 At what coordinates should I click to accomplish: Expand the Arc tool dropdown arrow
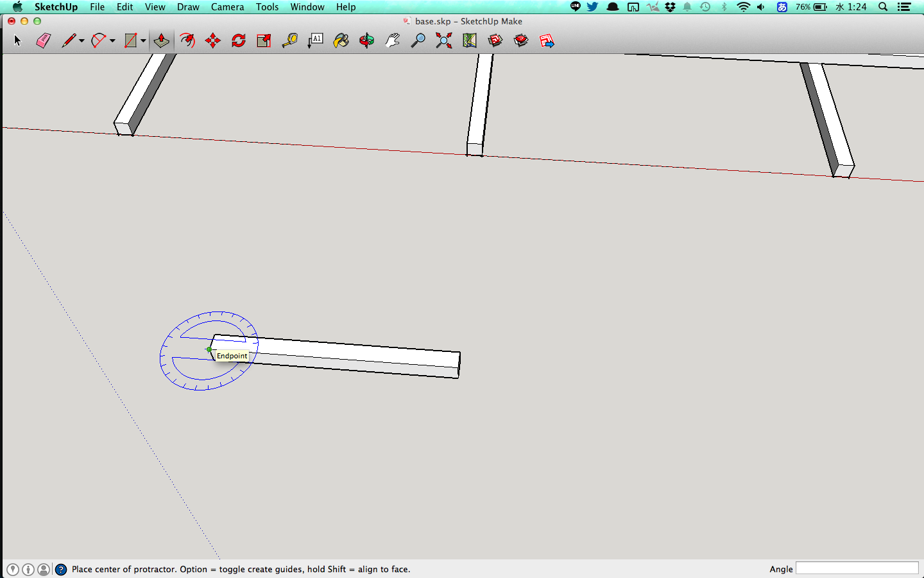pyautogui.click(x=112, y=41)
